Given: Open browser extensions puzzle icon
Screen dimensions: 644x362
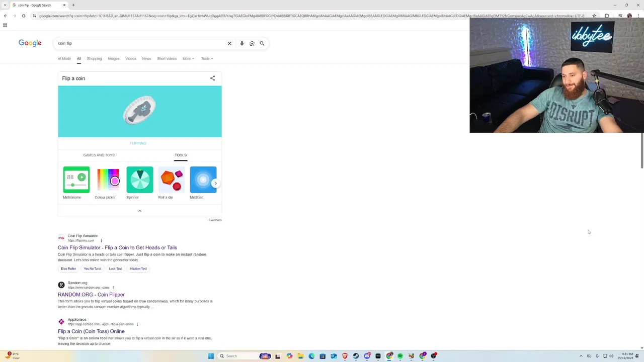Looking at the screenshot, I should 607,16.
